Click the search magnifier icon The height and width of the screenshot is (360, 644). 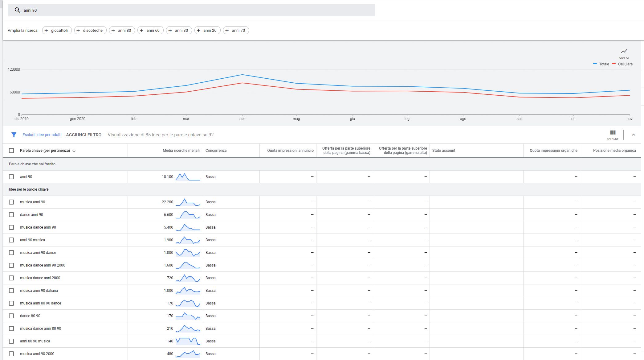click(17, 10)
